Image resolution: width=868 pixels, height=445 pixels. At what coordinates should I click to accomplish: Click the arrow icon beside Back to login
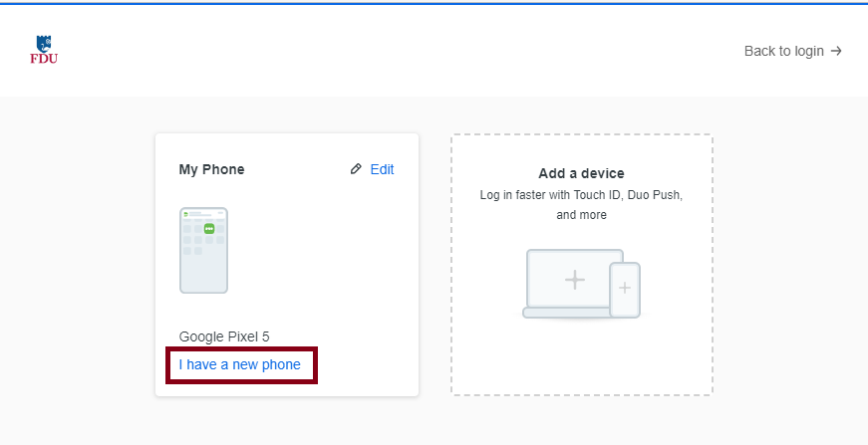tap(836, 51)
